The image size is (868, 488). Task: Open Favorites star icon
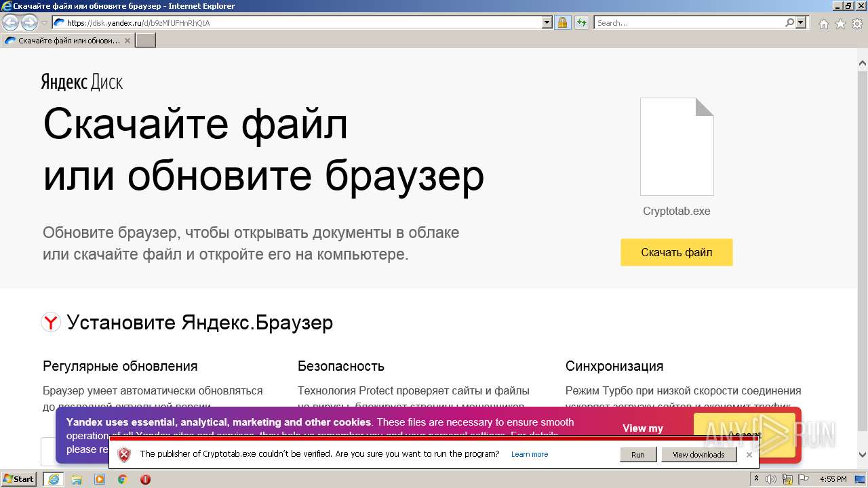[x=840, y=23]
